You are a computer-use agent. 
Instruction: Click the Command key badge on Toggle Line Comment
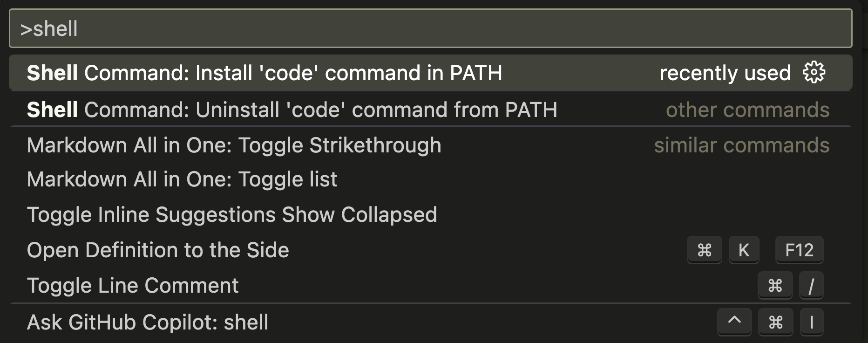[775, 286]
